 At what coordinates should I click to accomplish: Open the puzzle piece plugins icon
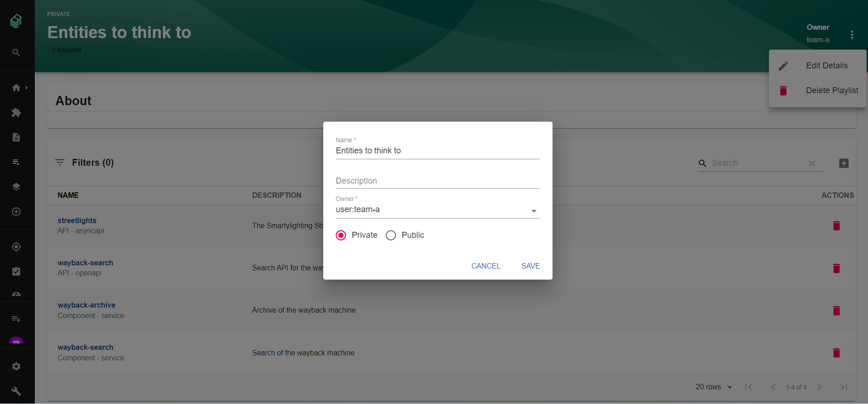(17, 112)
